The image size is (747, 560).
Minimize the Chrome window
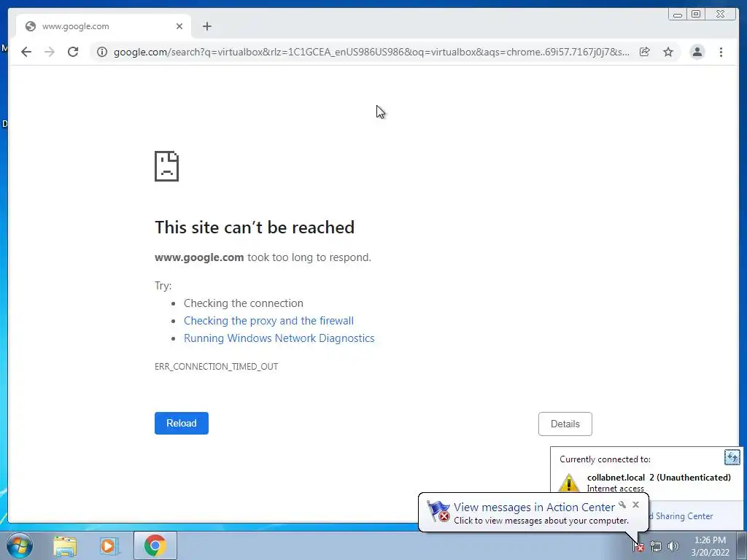tap(678, 15)
